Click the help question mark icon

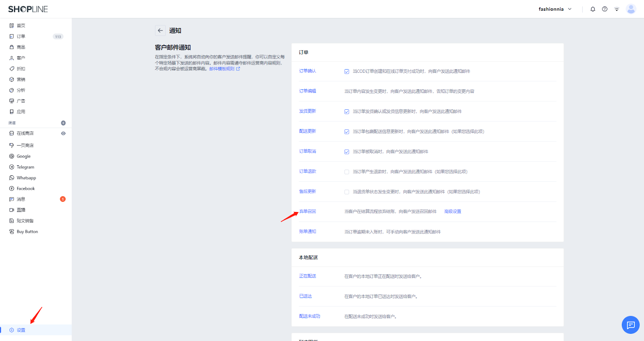pyautogui.click(x=605, y=9)
